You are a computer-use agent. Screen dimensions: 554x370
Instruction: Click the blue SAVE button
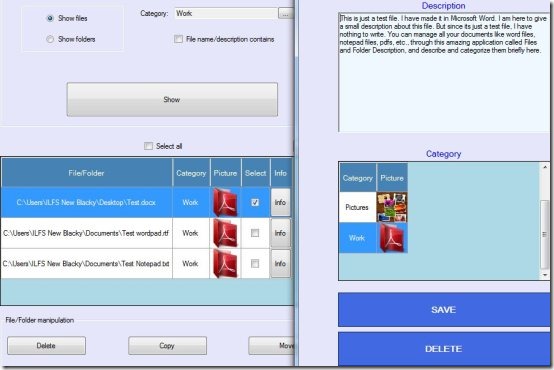point(444,310)
